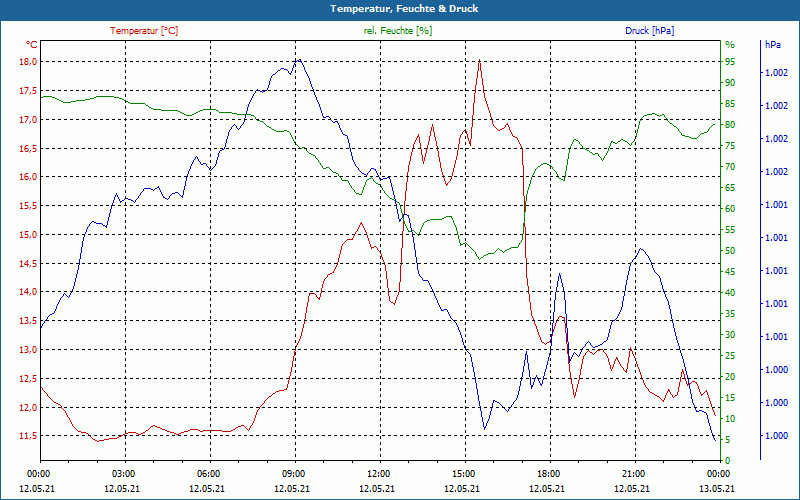Click the "15:00" time axis label
The width and height of the screenshot is (800, 500).
[463, 473]
